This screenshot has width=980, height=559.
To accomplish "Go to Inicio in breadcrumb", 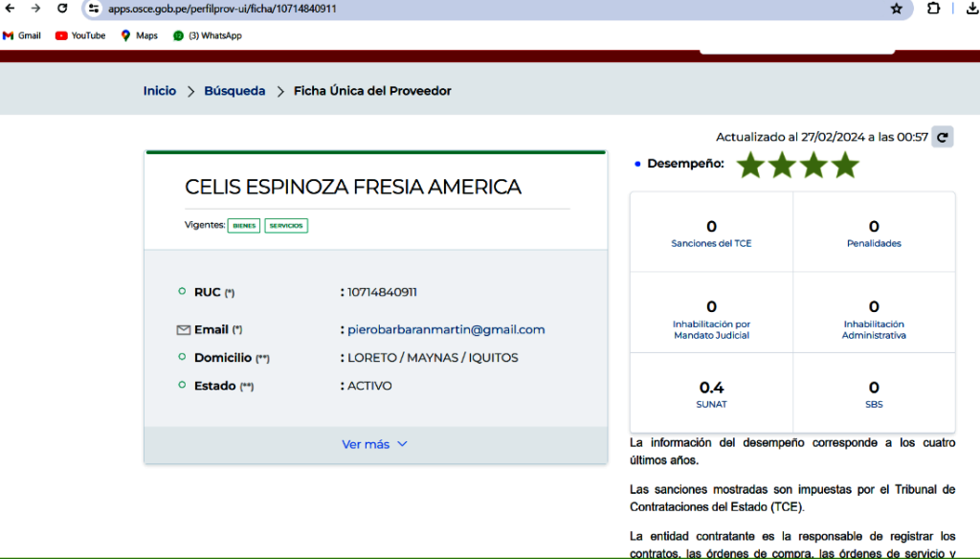I will click(x=160, y=91).
